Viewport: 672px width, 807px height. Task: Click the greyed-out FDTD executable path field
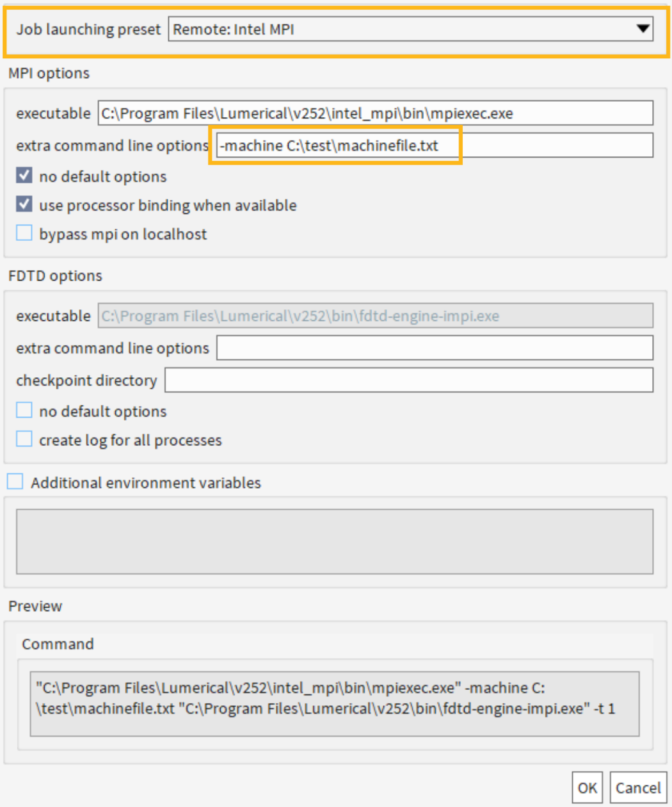(376, 316)
